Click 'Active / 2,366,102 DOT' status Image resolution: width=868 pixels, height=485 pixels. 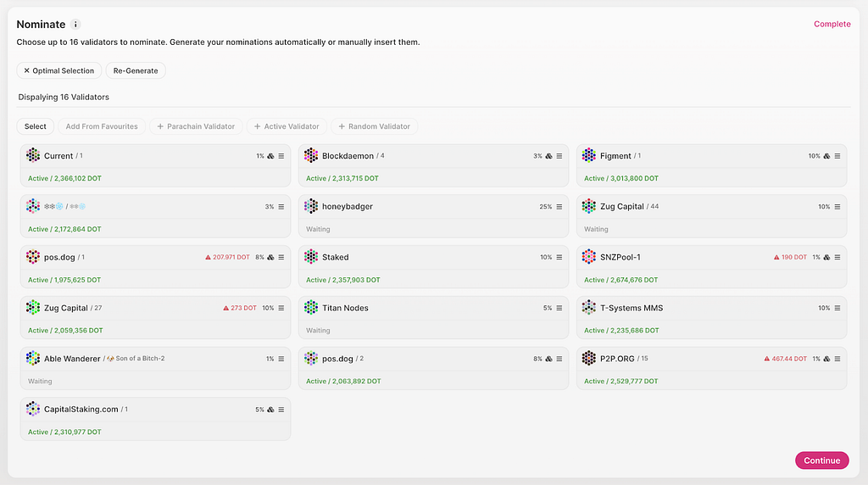pos(64,178)
